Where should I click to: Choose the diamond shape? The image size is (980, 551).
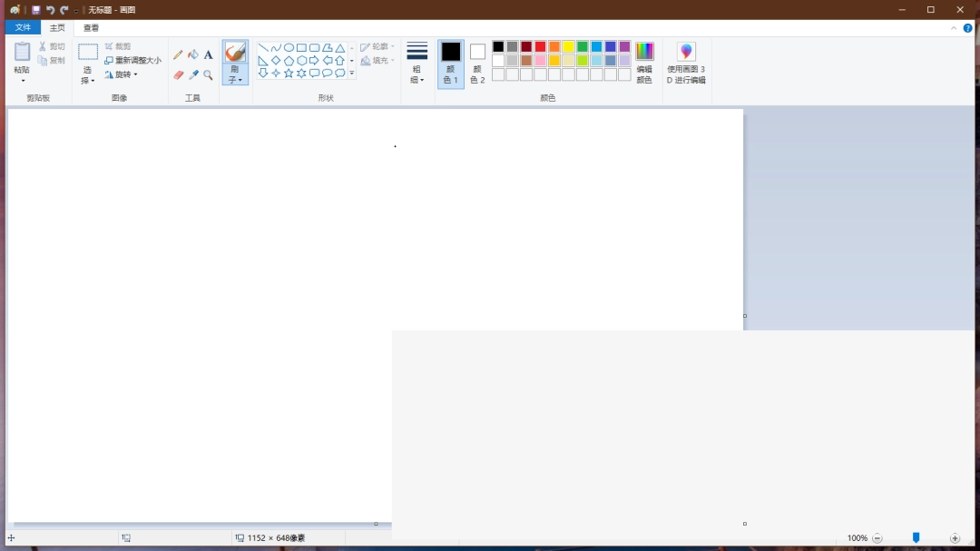[x=276, y=61]
